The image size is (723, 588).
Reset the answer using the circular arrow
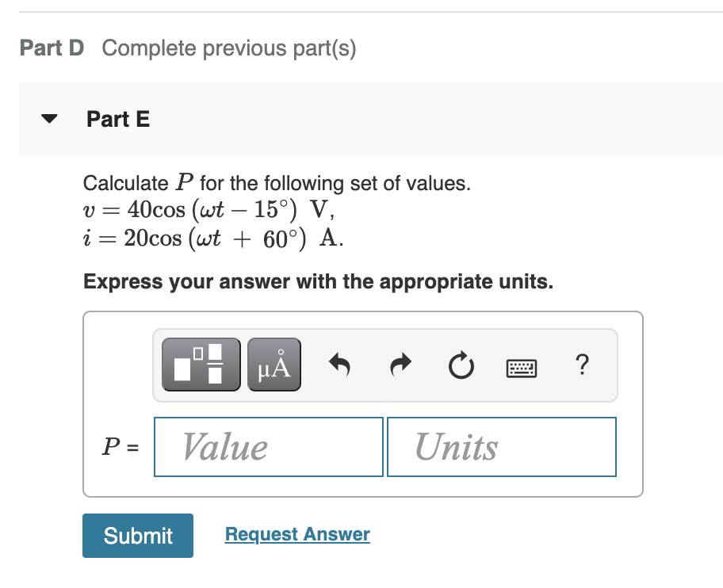[x=461, y=364]
